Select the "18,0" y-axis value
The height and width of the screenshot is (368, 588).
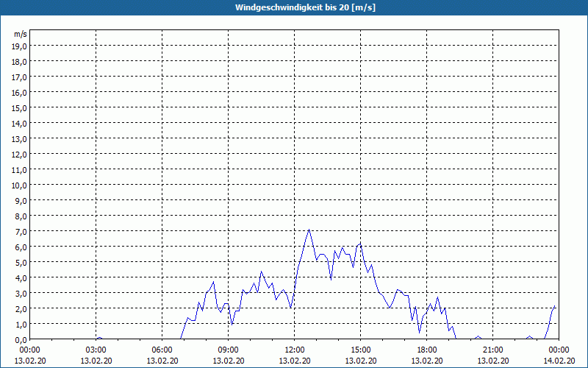pos(20,62)
